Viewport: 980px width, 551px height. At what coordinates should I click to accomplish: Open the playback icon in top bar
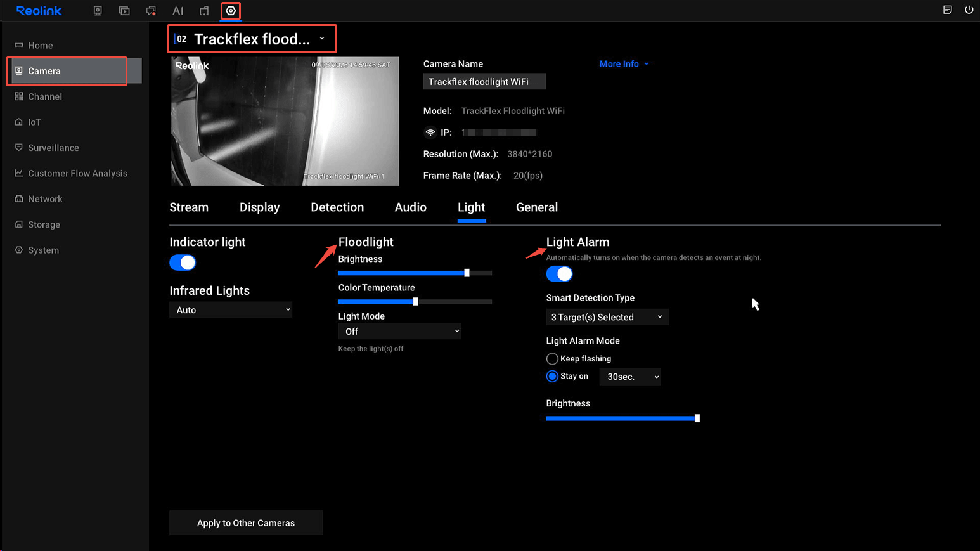[x=124, y=11]
